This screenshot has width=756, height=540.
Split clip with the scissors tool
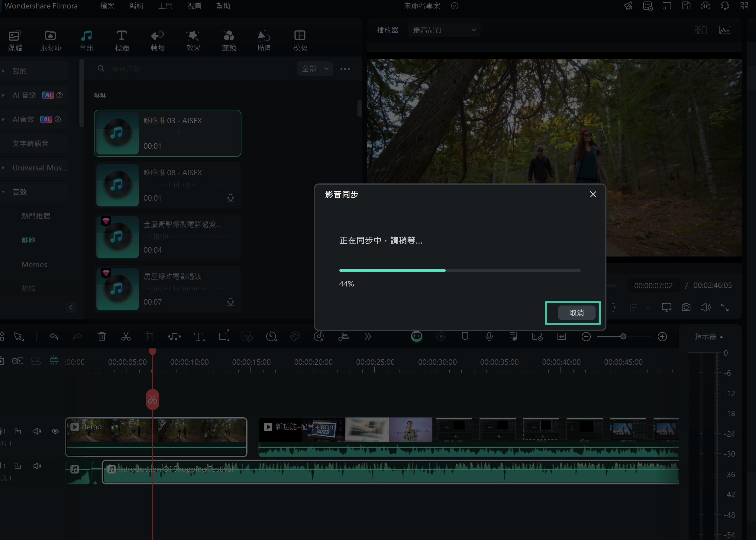(126, 337)
